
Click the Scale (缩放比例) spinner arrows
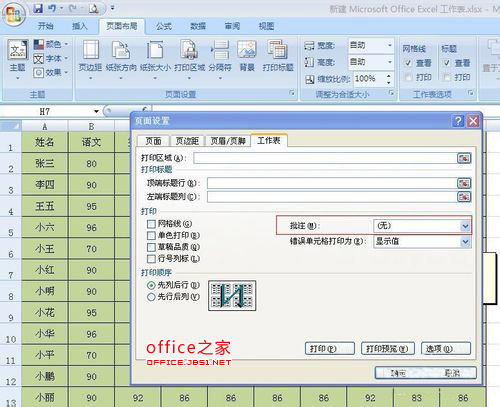tap(389, 79)
